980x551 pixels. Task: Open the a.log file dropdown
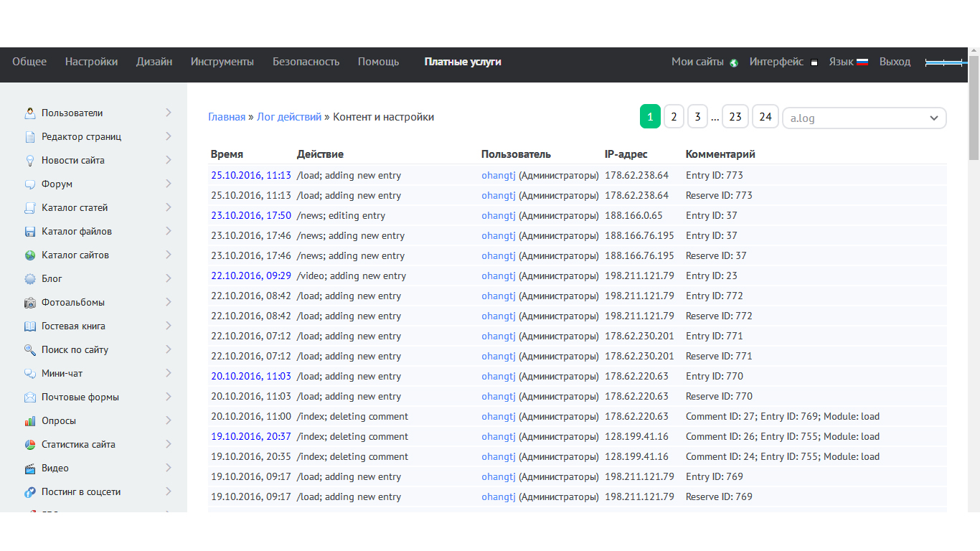(x=864, y=118)
